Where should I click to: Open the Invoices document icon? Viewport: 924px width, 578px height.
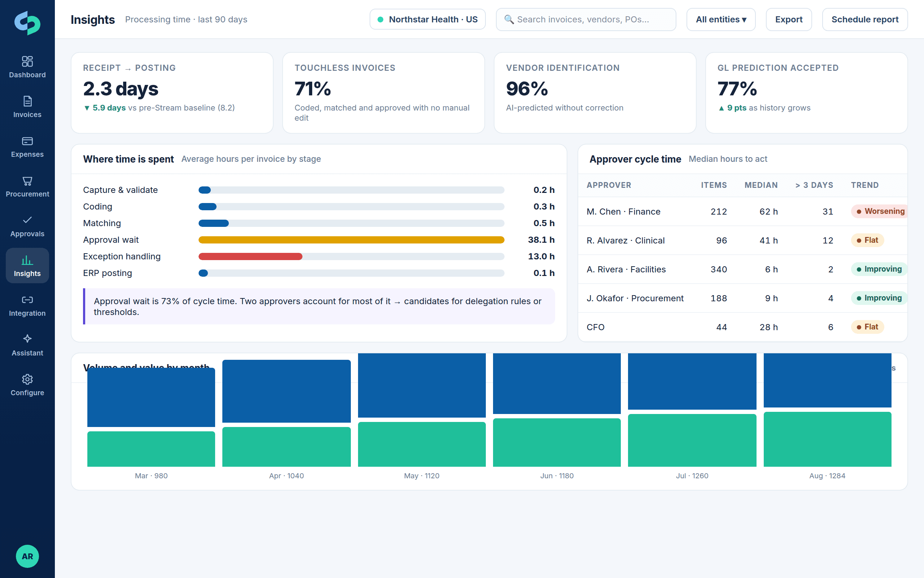[27, 101]
